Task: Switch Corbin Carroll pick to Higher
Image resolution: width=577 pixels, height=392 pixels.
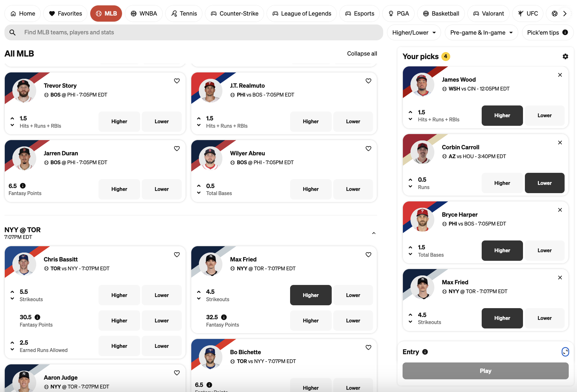Action: point(502,183)
